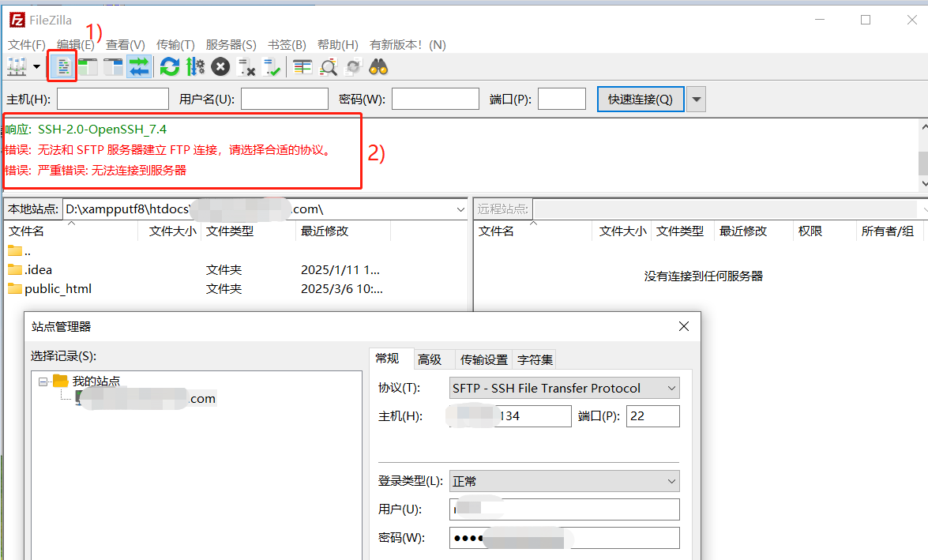Click the site manager 主机(H) field
The height and width of the screenshot is (560, 928).
(x=510, y=416)
